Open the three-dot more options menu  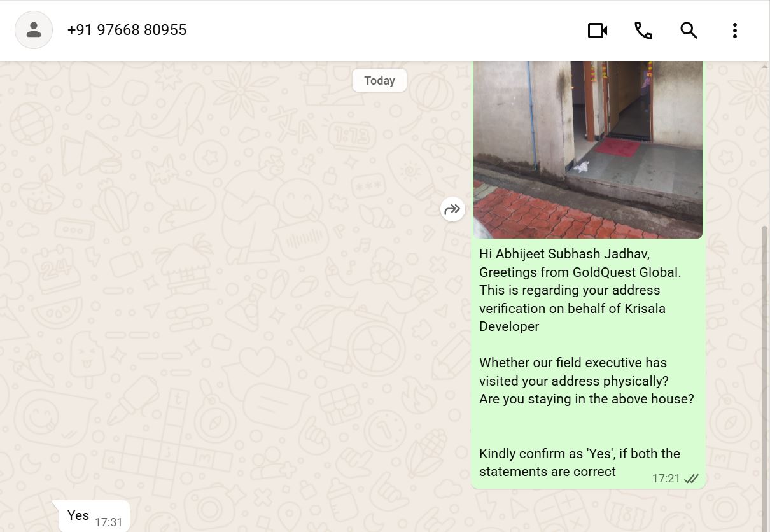(734, 31)
